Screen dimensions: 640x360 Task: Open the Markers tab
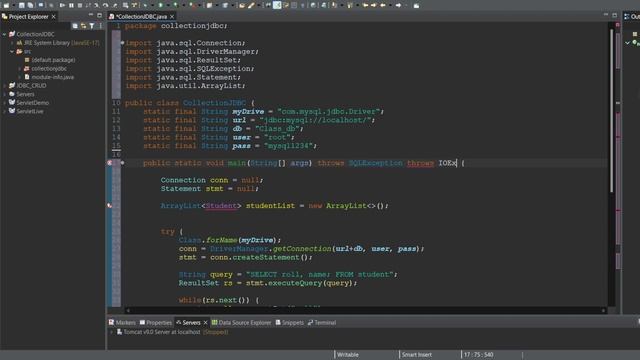click(122, 322)
